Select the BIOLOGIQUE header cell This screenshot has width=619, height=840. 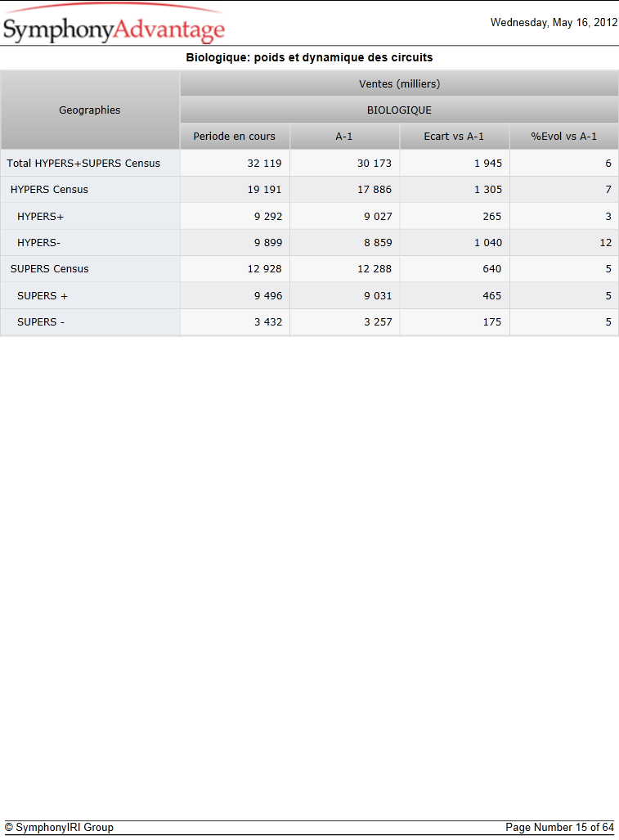[x=399, y=110]
